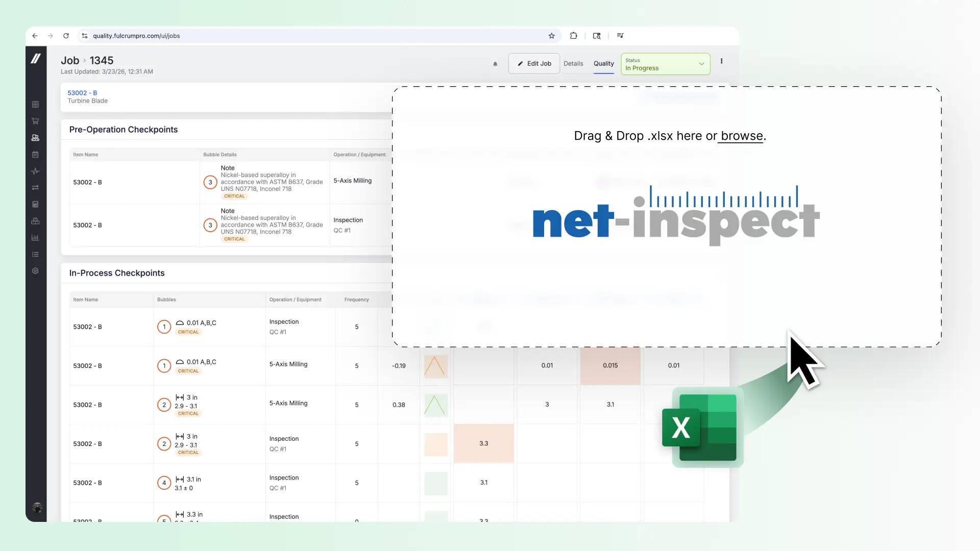Open the tab list dropdown in browser toolbar
The height and width of the screenshot is (551, 980).
pos(620,36)
